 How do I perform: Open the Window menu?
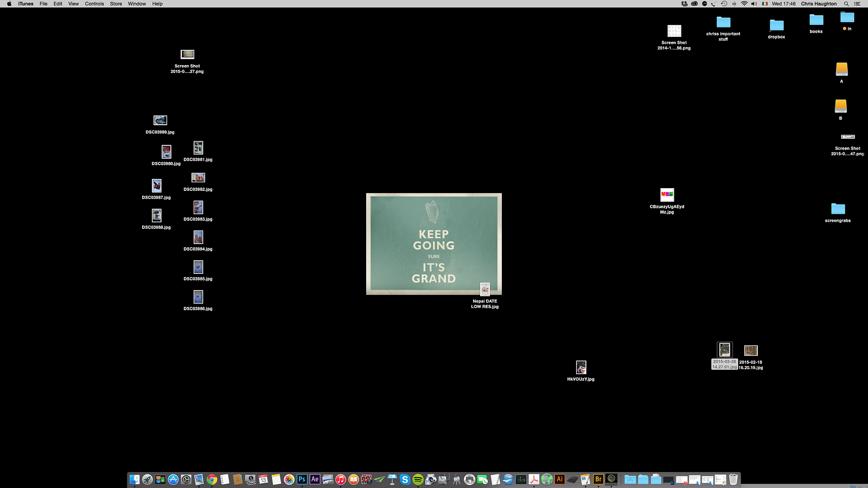137,4
